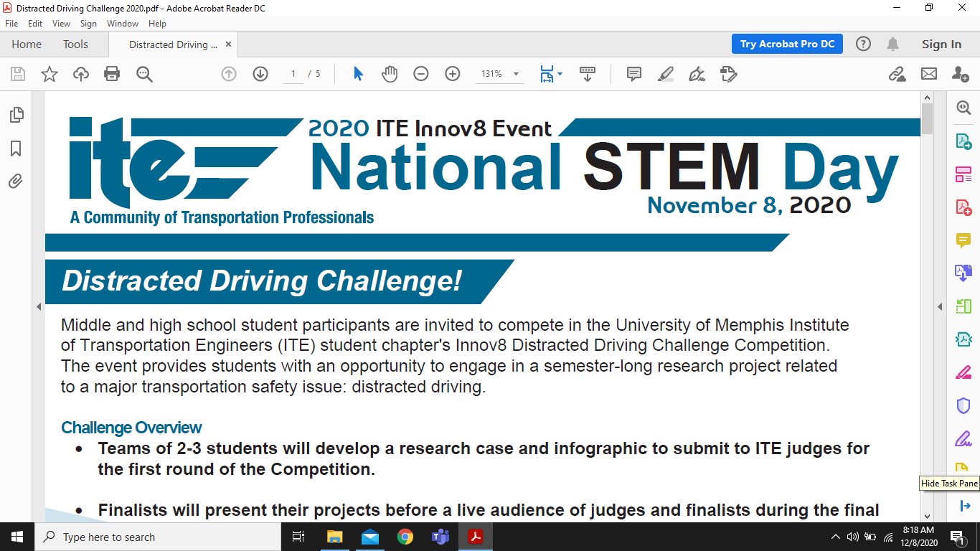Open the Window menu

[x=123, y=24]
